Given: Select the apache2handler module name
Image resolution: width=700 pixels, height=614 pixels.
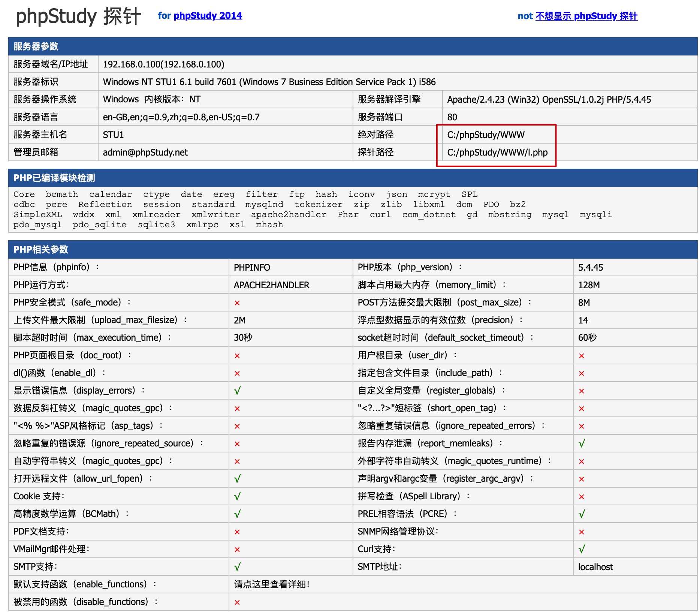Looking at the screenshot, I should pyautogui.click(x=289, y=214).
